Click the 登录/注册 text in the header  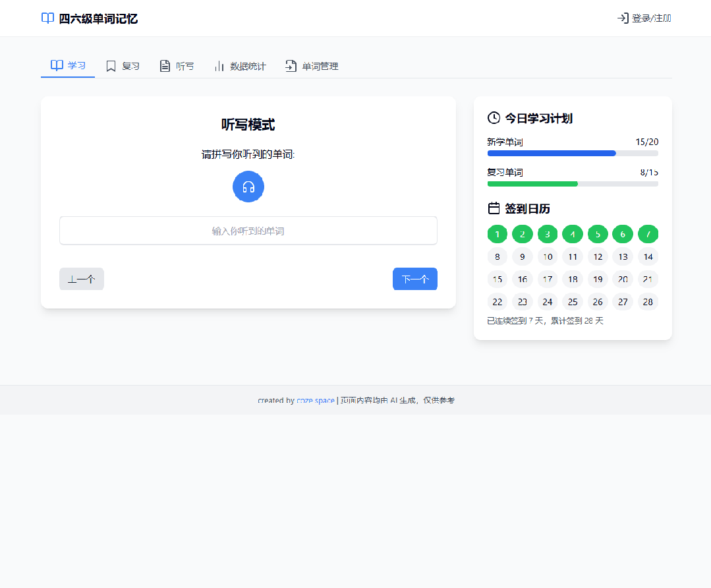pyautogui.click(x=651, y=18)
